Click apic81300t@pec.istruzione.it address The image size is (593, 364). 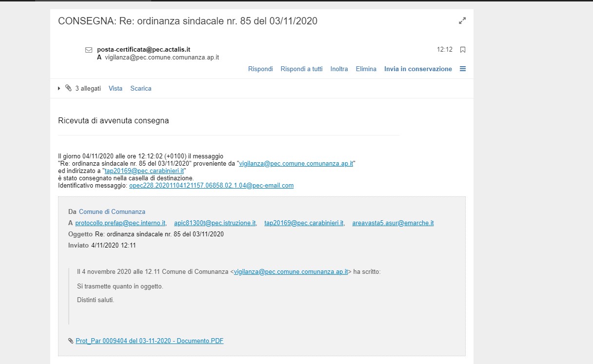[x=215, y=223]
